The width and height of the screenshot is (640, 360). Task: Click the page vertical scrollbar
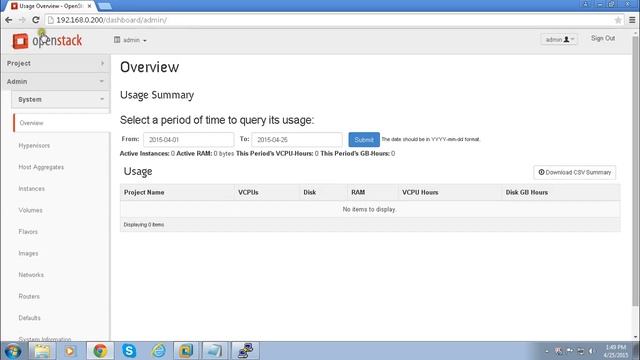tap(635, 171)
